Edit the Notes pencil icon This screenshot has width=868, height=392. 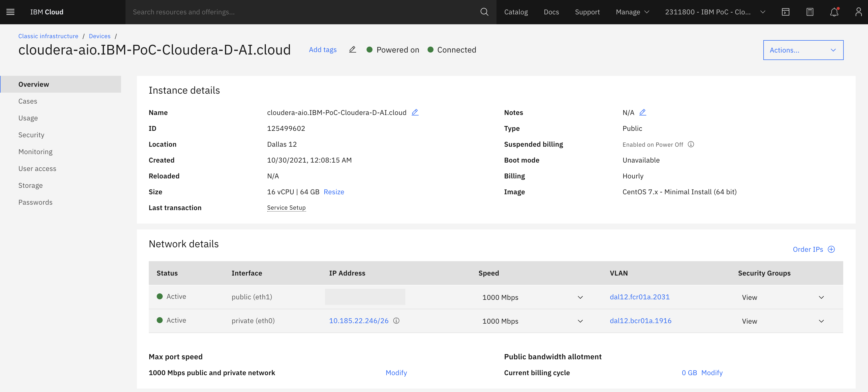click(x=643, y=112)
